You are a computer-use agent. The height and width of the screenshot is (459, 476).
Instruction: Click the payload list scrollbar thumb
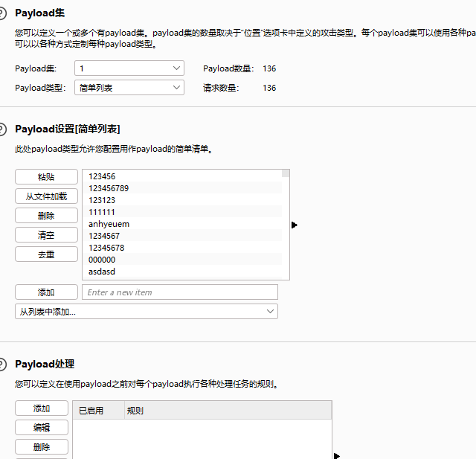pyautogui.click(x=286, y=173)
